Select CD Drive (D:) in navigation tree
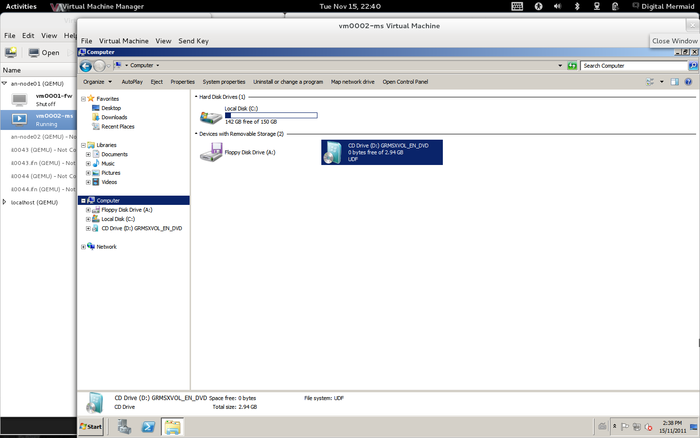This screenshot has width=700, height=438. pyautogui.click(x=142, y=229)
